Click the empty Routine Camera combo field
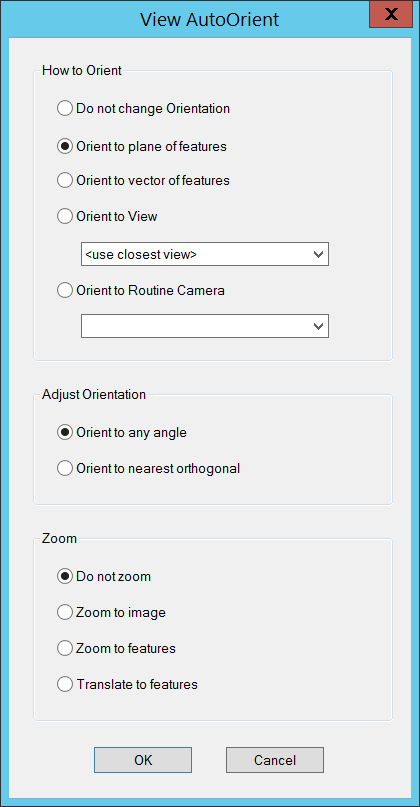The width and height of the screenshot is (420, 807). [x=205, y=326]
